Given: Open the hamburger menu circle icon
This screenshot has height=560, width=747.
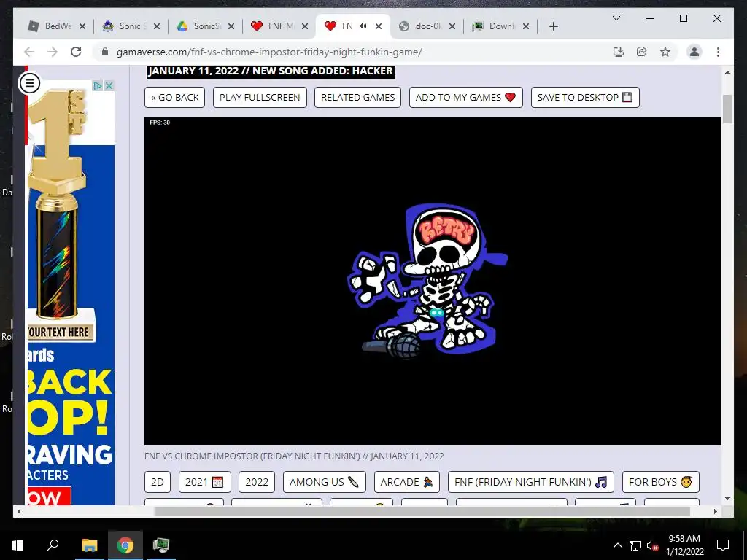Looking at the screenshot, I should (x=29, y=83).
